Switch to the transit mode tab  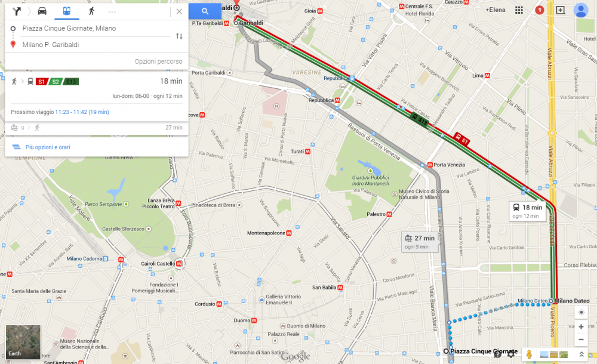click(x=67, y=11)
